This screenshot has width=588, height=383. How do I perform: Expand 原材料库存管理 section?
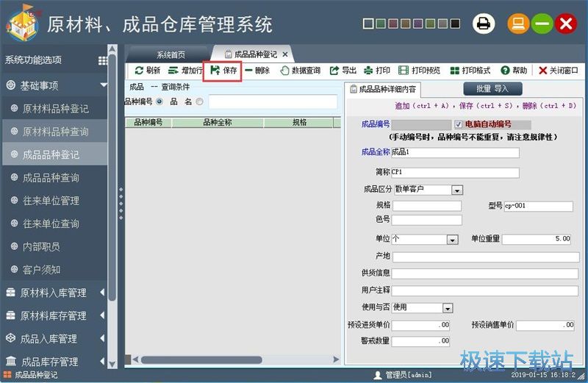point(102,315)
